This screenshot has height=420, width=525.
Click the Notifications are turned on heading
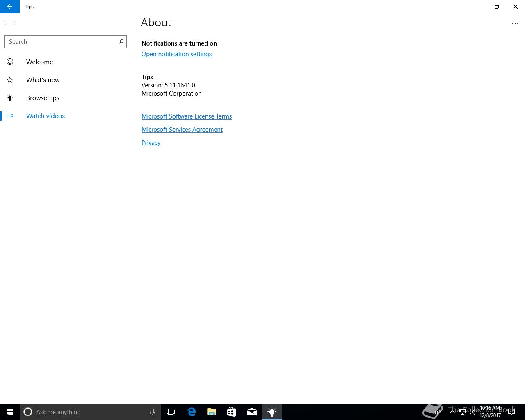[x=179, y=43]
